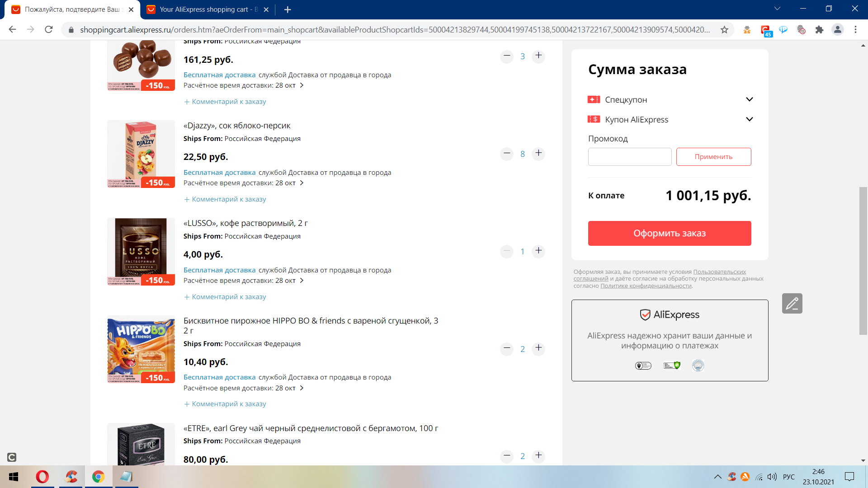
Task: Reduce HIPPO BO pastry quantity
Action: (x=507, y=349)
